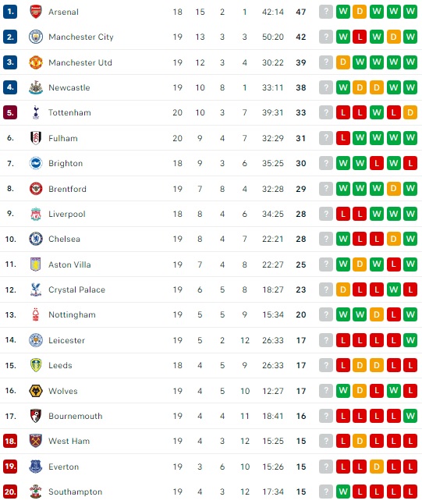Select Manchester City's red L loss badge
The height and width of the screenshot is (504, 422).
point(360,37)
